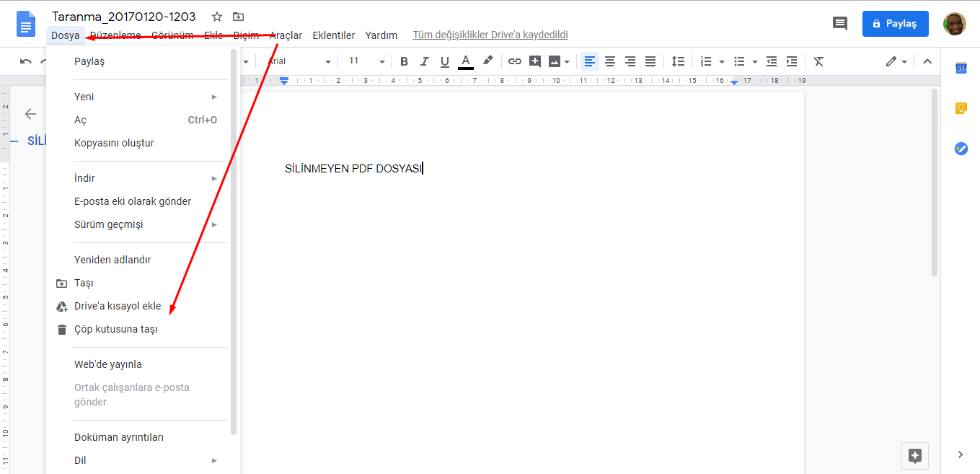Viewport: 980px width, 474px height.
Task: Click the text SİLİNMEYEN PDF DOSYASI
Action: point(353,169)
